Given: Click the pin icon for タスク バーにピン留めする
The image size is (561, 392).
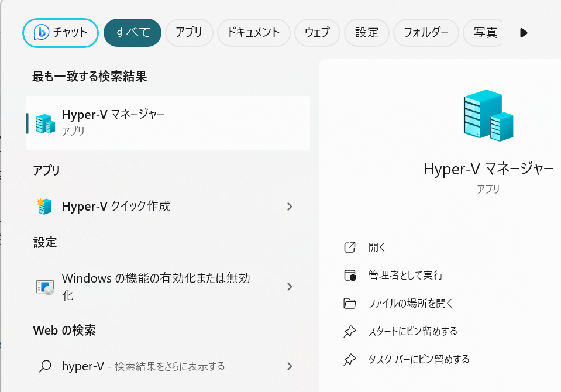Looking at the screenshot, I should point(350,359).
